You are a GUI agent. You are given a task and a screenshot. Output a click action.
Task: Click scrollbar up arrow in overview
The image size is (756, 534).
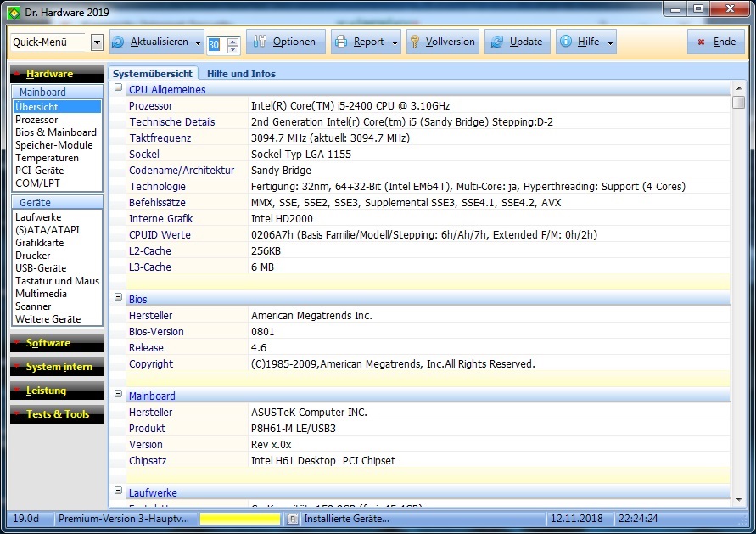[x=739, y=88]
